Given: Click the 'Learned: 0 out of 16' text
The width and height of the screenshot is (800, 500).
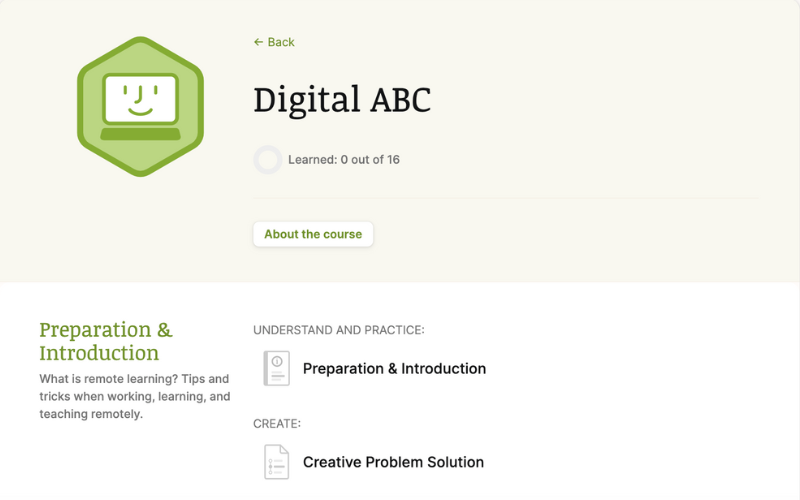Looking at the screenshot, I should pos(343,160).
